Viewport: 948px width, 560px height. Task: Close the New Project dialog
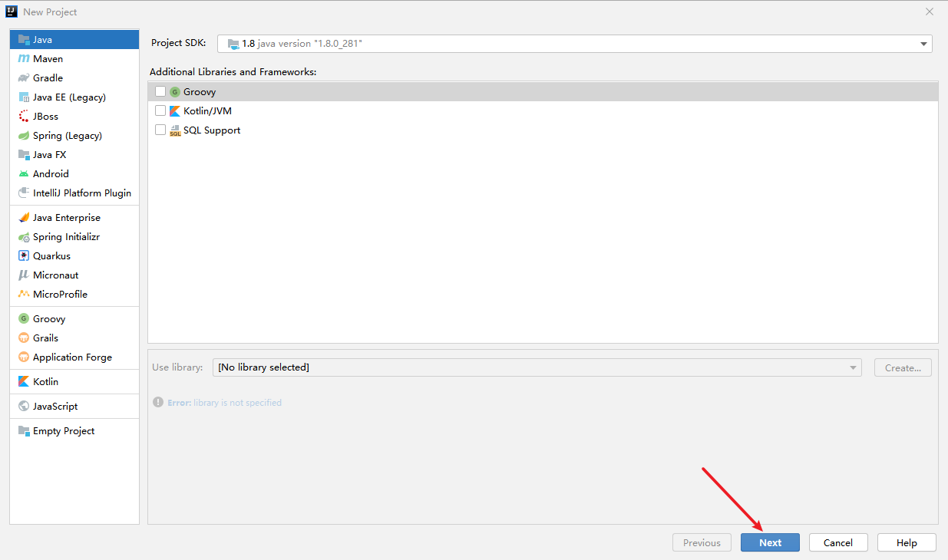(930, 12)
